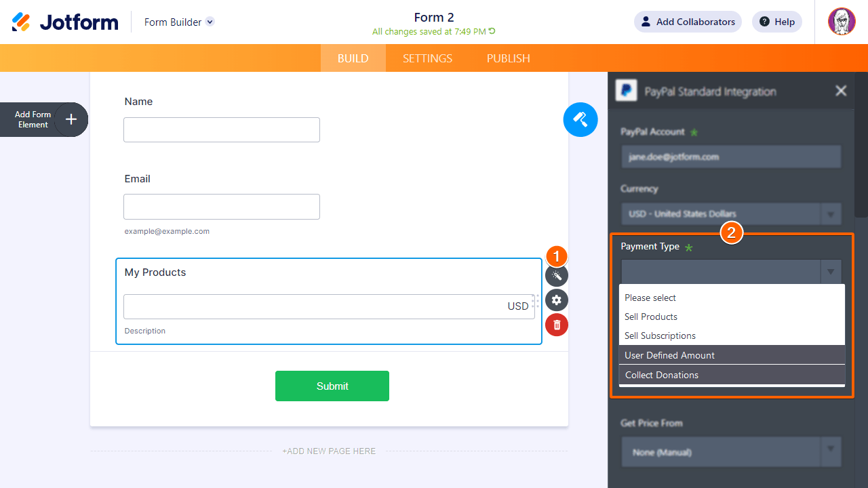Click into the Email input field

[x=222, y=207]
